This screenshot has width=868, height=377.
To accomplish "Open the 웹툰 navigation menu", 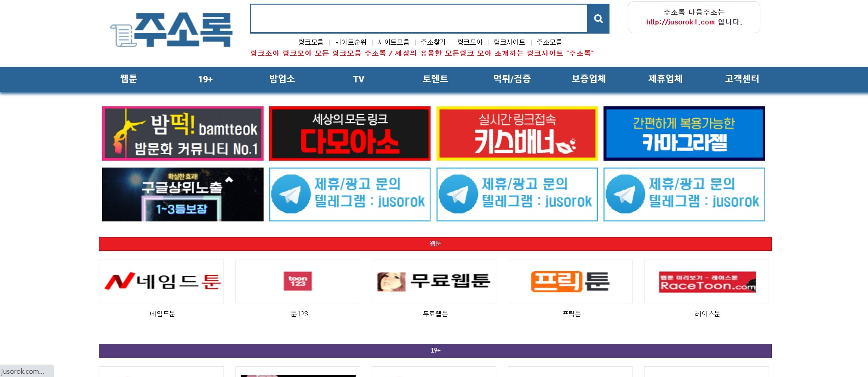I will click(129, 79).
